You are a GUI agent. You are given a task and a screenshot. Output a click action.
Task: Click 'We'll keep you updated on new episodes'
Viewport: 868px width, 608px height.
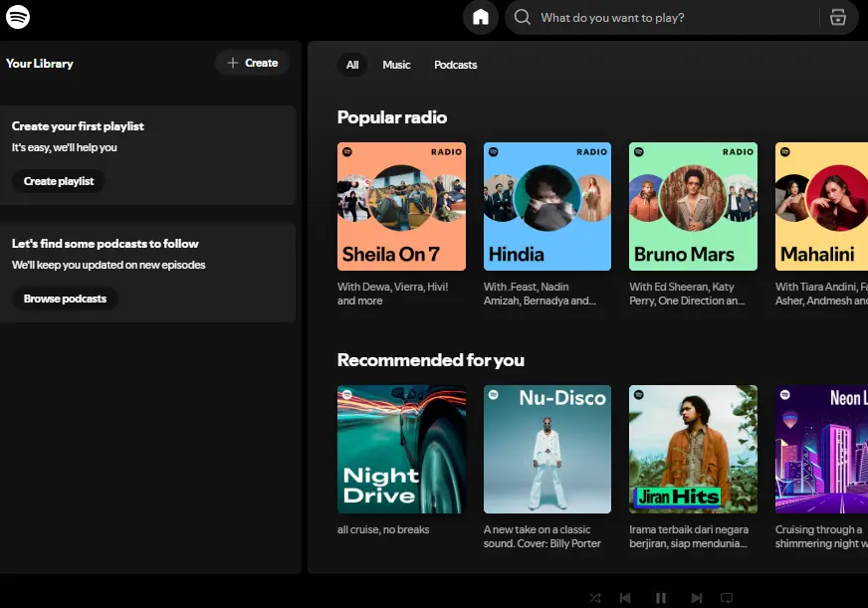[108, 265]
